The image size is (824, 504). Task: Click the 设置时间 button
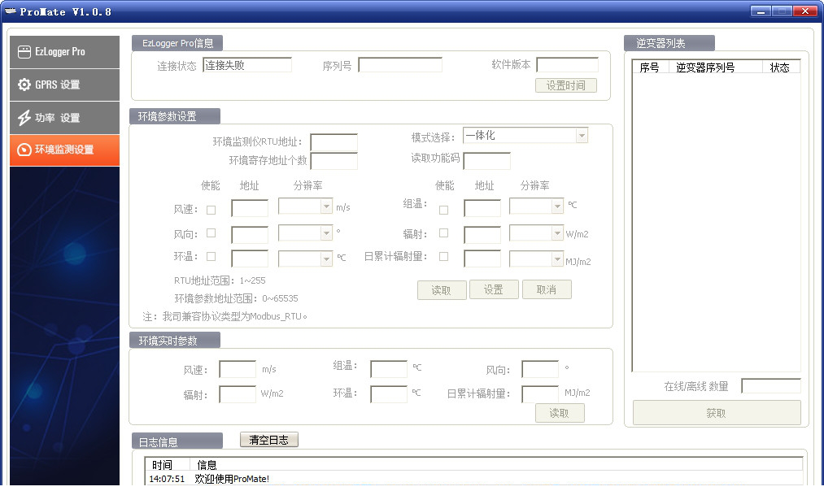tap(566, 85)
